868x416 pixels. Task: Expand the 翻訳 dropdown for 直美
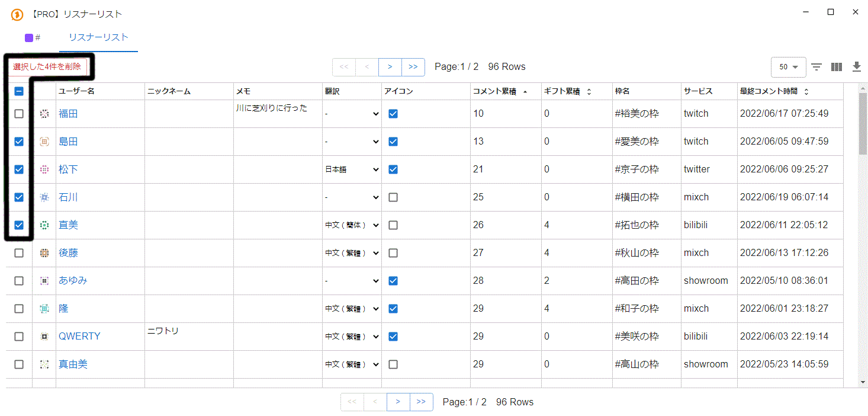pyautogui.click(x=352, y=225)
